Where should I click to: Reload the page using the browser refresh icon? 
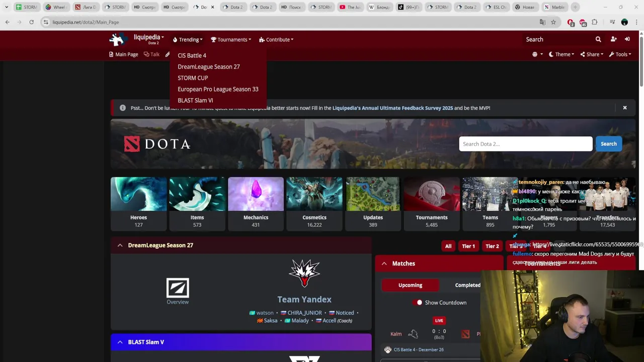pos(31,22)
